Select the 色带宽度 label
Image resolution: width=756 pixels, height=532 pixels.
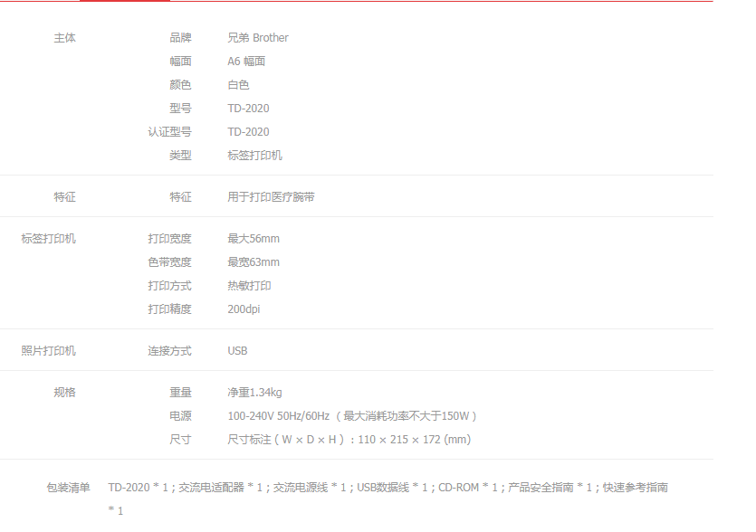pyautogui.click(x=169, y=262)
